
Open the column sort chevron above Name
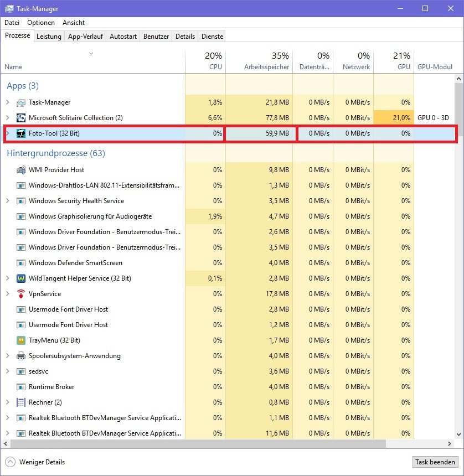(x=91, y=54)
